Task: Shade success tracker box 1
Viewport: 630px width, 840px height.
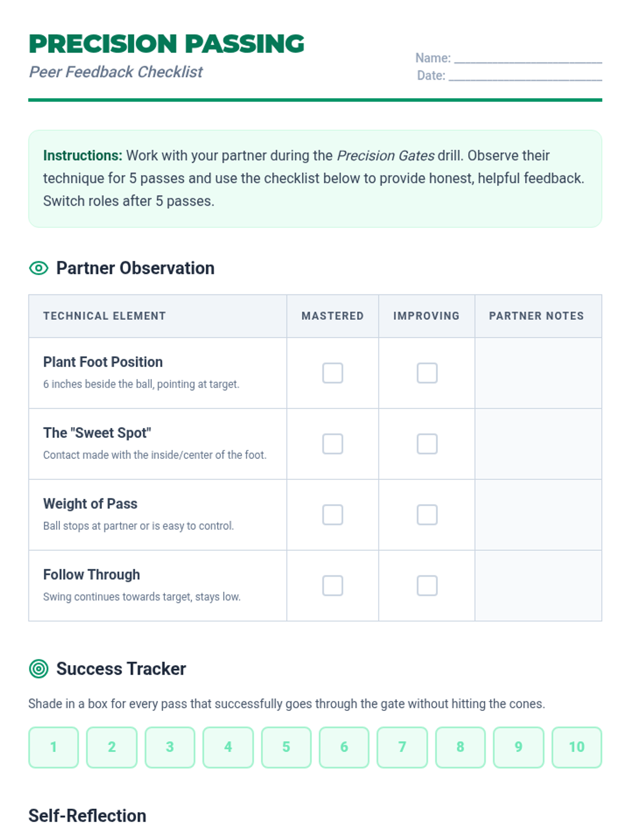Action: [x=54, y=747]
